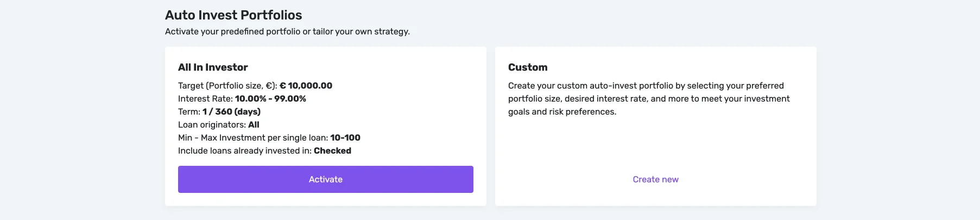
Task: Click the Loan originators label
Action: (212, 125)
